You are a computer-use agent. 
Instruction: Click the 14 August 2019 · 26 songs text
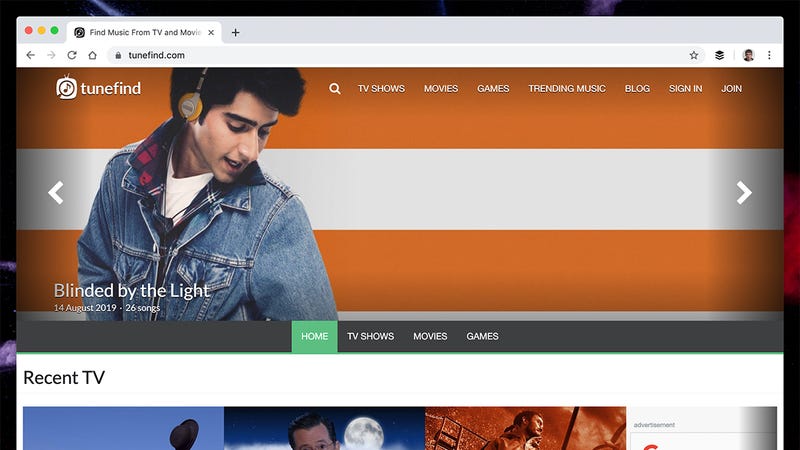107,308
